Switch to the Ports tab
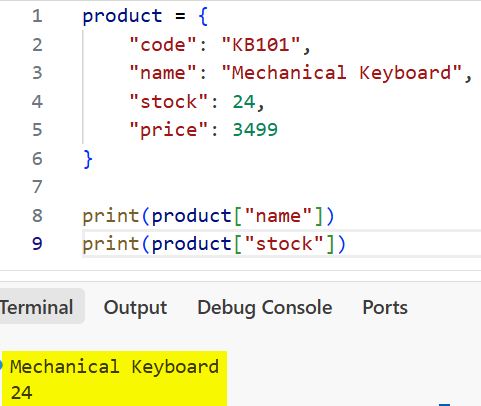Screen dimensions: 481x406 point(385,307)
